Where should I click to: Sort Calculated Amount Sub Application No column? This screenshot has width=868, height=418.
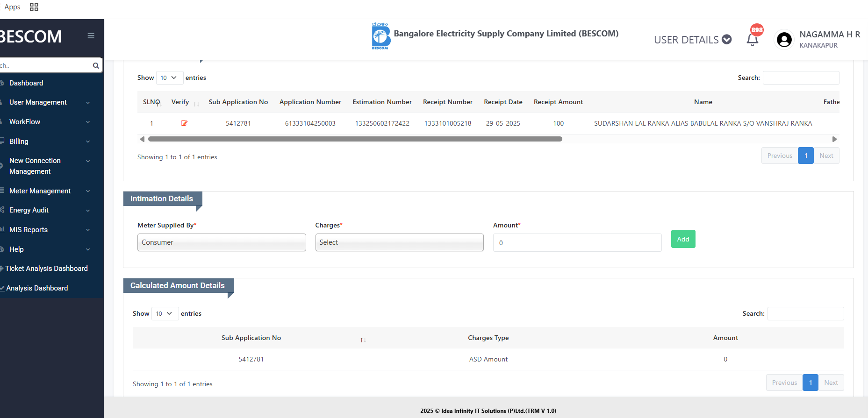[x=363, y=340]
